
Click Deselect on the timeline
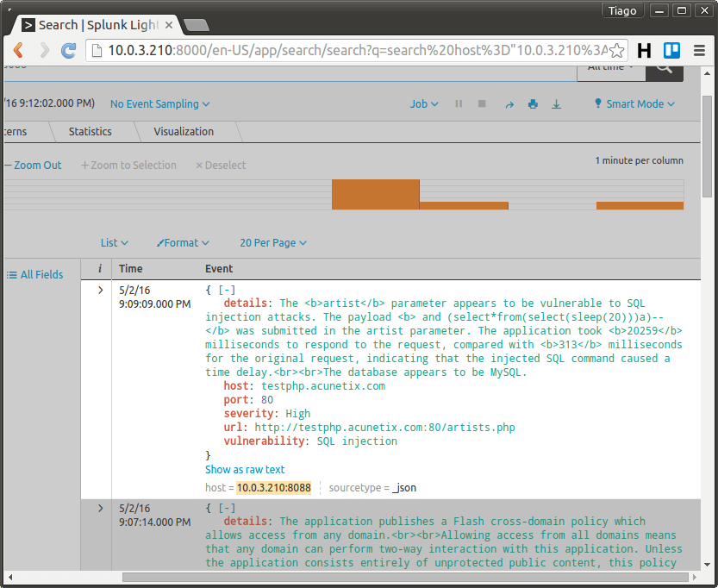221,166
